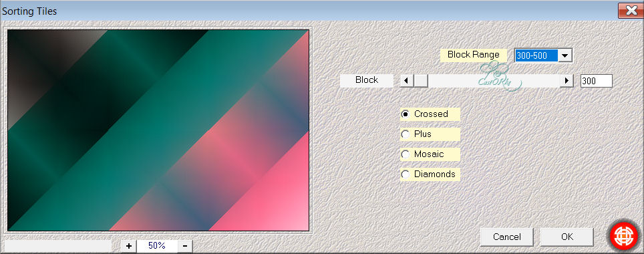The image size is (644, 254).
Task: Click the Sorting Tiles title bar
Action: pyautogui.click(x=308, y=11)
